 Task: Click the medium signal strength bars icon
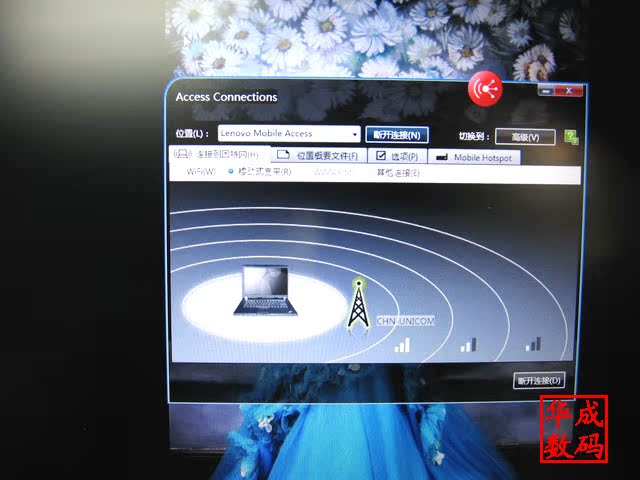tap(468, 345)
